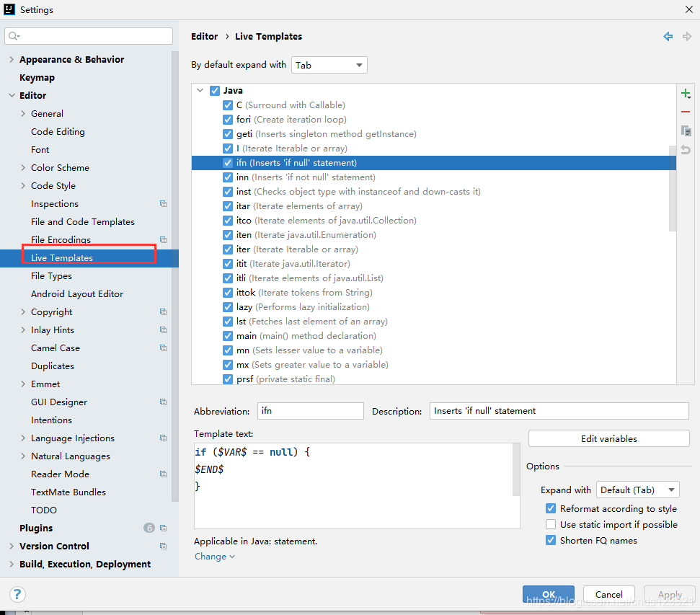This screenshot has height=615, width=700.
Task: Open the default expand with Tab dropdown
Action: [x=329, y=65]
